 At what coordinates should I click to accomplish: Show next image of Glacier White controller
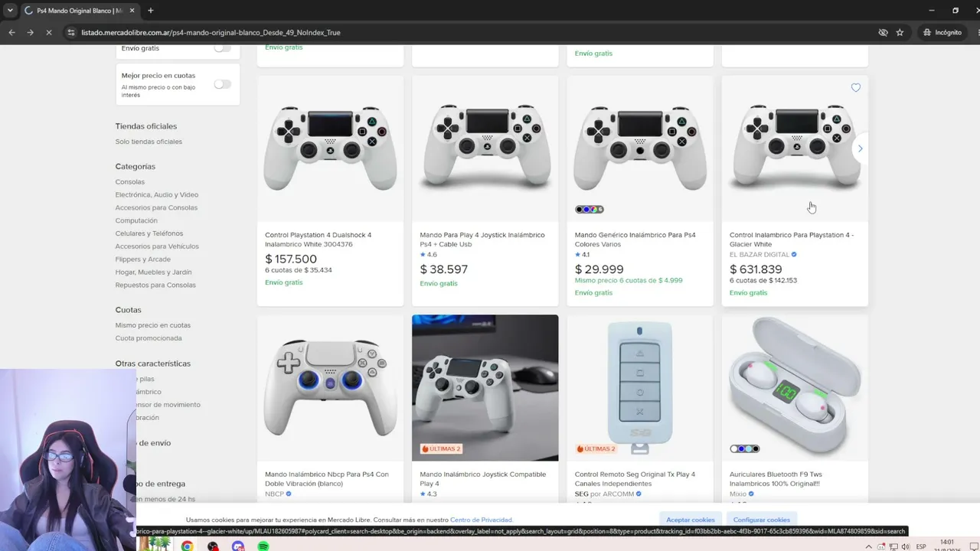pyautogui.click(x=860, y=148)
